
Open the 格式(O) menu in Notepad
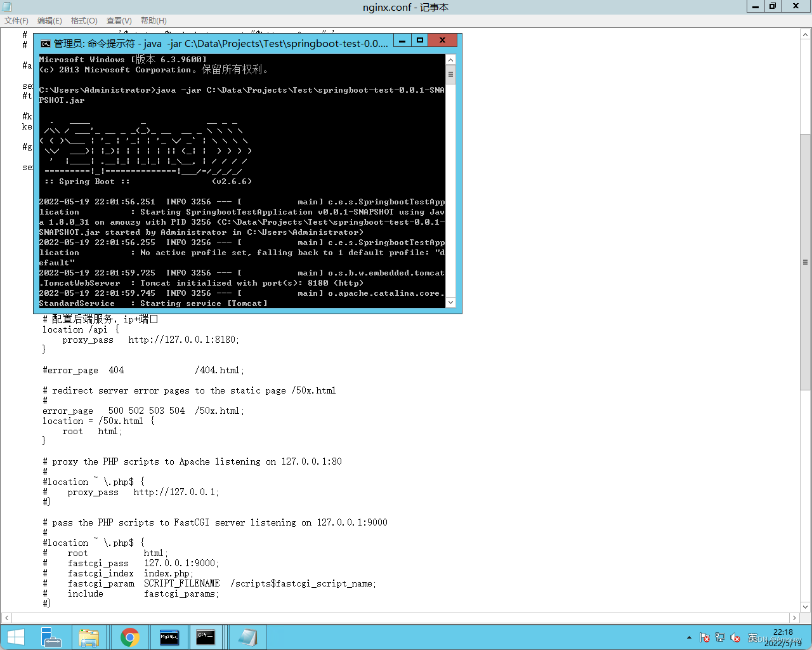(84, 20)
